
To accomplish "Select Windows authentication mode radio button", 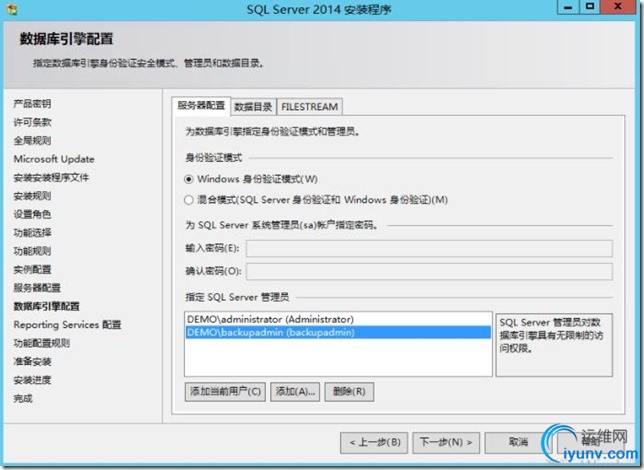I will [x=189, y=179].
